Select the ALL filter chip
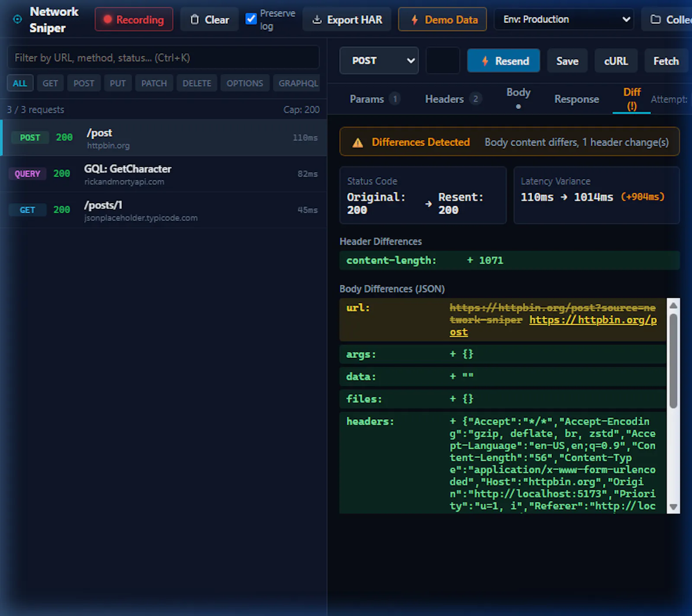 (x=20, y=83)
